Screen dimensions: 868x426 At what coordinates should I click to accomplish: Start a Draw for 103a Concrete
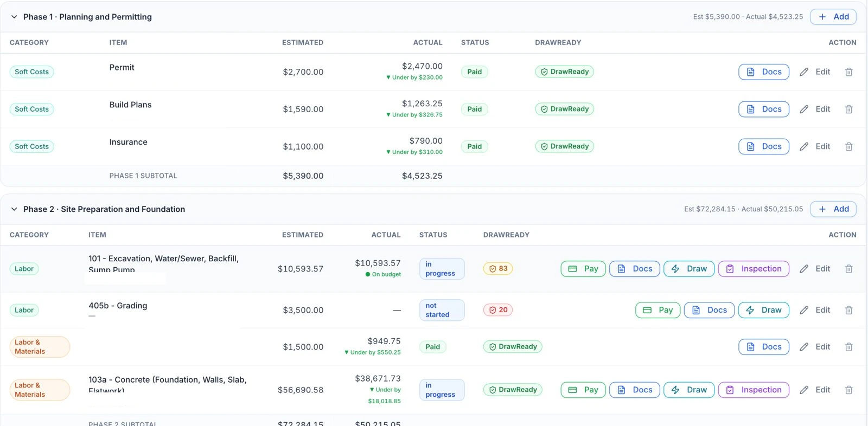(689, 390)
